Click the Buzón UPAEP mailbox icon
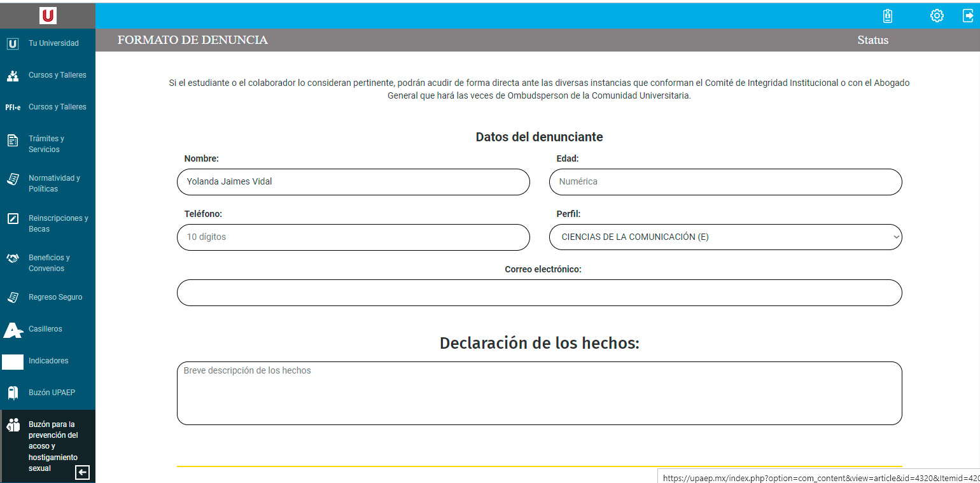Screen dimensions: 980x483 pos(12,393)
